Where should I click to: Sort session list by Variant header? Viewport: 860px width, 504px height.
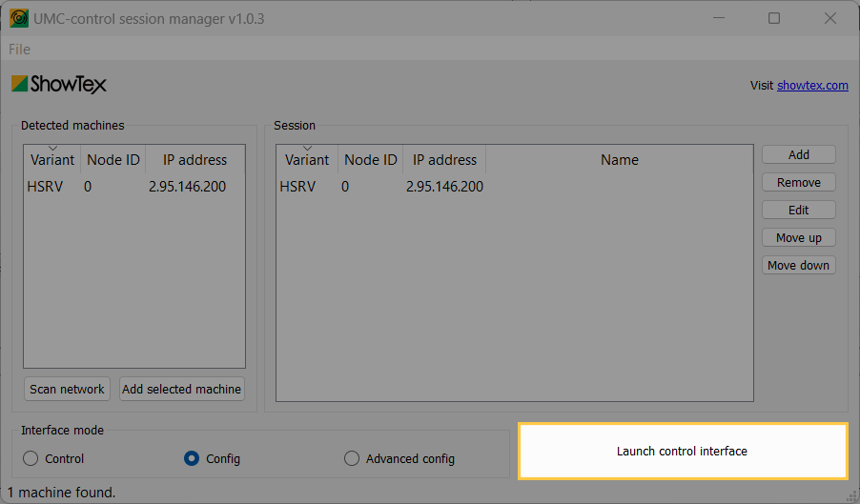[306, 160]
